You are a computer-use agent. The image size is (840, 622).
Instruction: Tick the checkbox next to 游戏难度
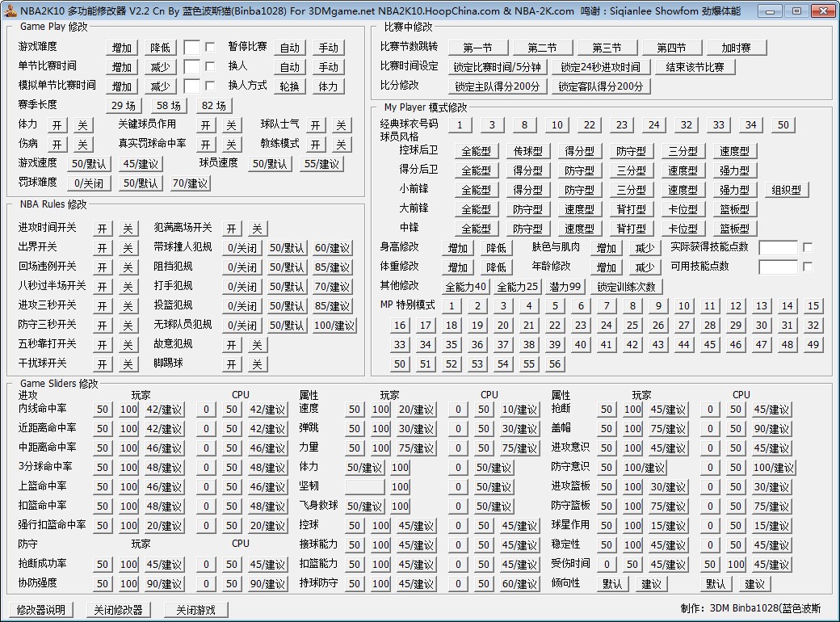click(210, 47)
